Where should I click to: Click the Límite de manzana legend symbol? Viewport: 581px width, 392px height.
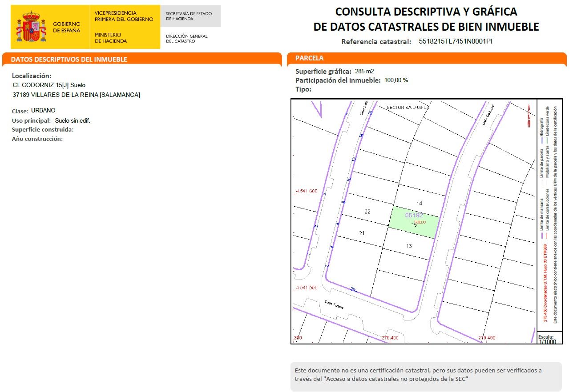pos(542,235)
